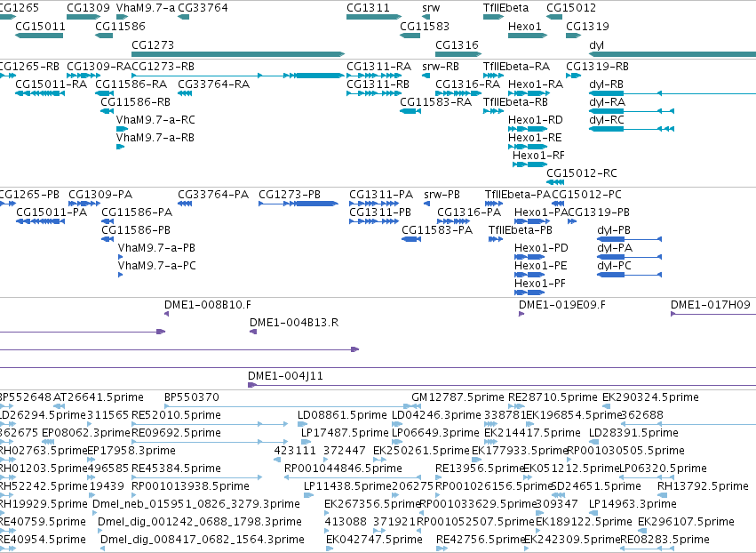Screen dimensions: 756x553
Task: Click the CG1311-PB protein label
Action: 380,212
